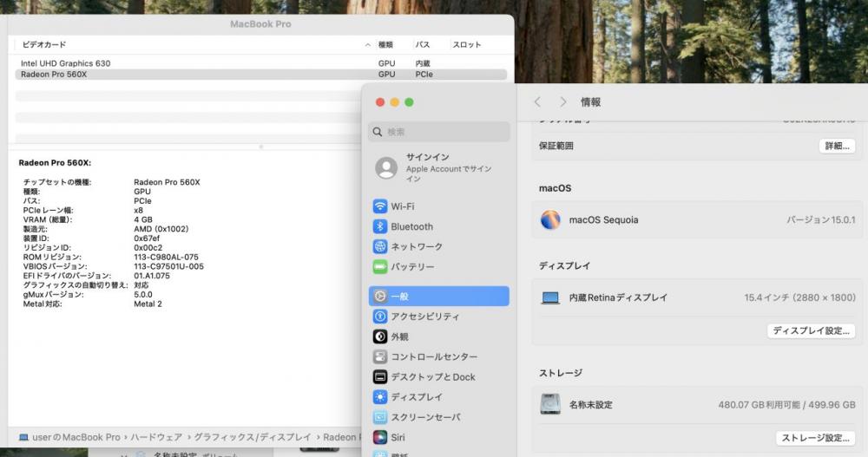The width and height of the screenshot is (868, 457).
Task: Select Radeon Pro 560X row in list
Action: pos(260,74)
